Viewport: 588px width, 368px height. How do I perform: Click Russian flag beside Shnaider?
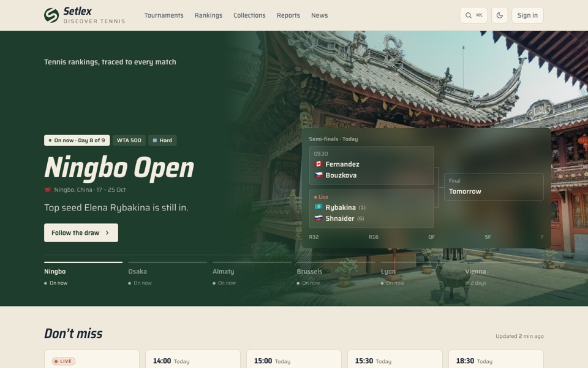tap(318, 218)
